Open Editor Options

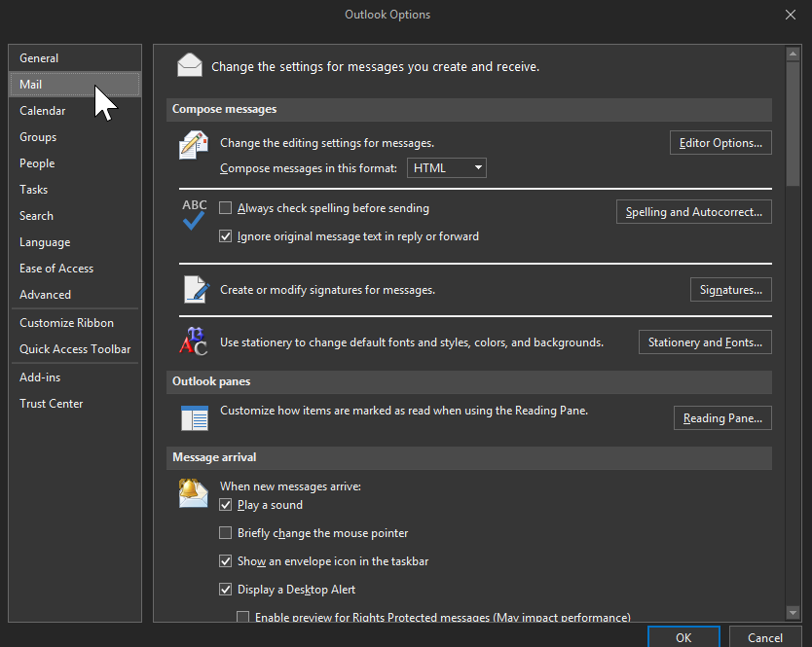(720, 143)
